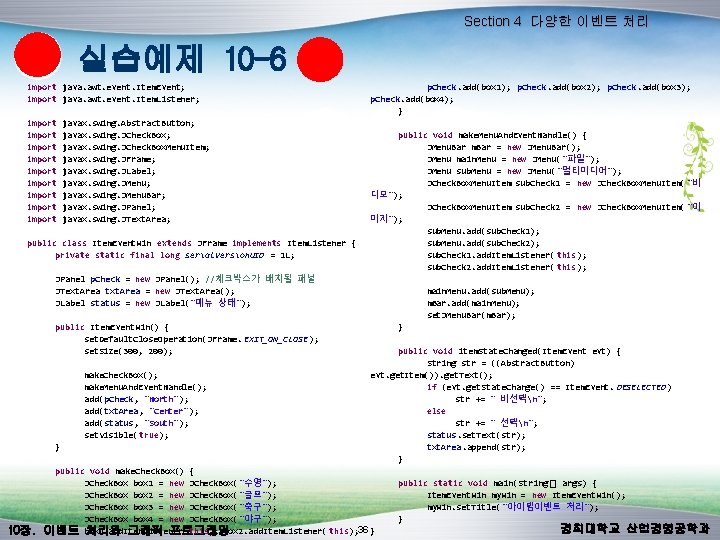Viewport: 720px width, 540px height.
Task: Click the slide title "실습예제 10-6"
Action: (183, 59)
